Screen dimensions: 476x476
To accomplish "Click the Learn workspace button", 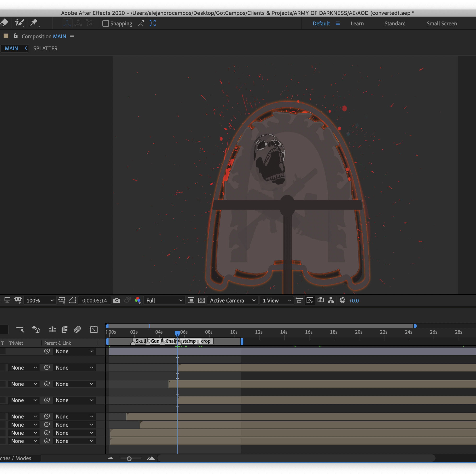I will [357, 23].
